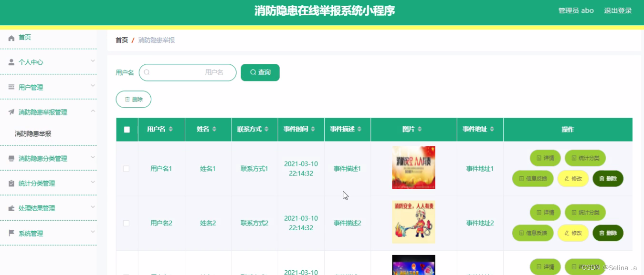
Task: Click the home icon beside 首页 in sidebar
Action: click(11, 38)
